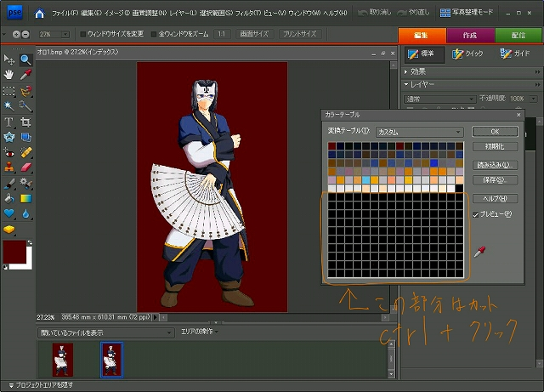Check the 全ウィンドウをズーム option
This screenshot has height=392, width=544.
153,34
